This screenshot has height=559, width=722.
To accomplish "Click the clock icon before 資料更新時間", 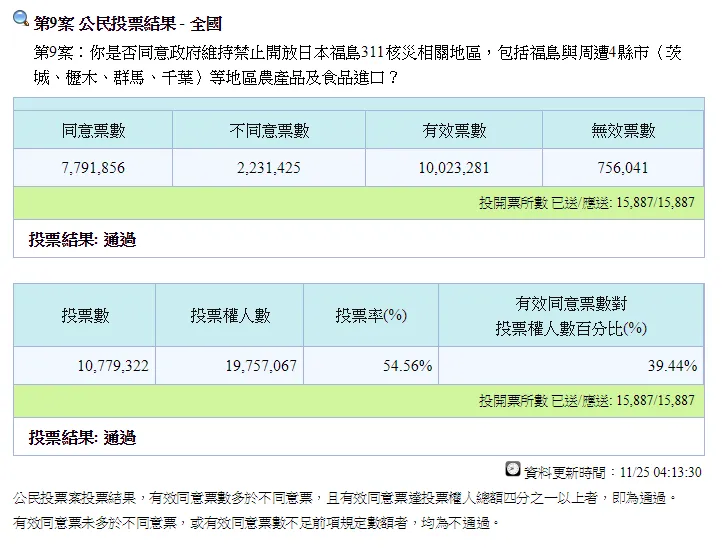I will click(512, 469).
